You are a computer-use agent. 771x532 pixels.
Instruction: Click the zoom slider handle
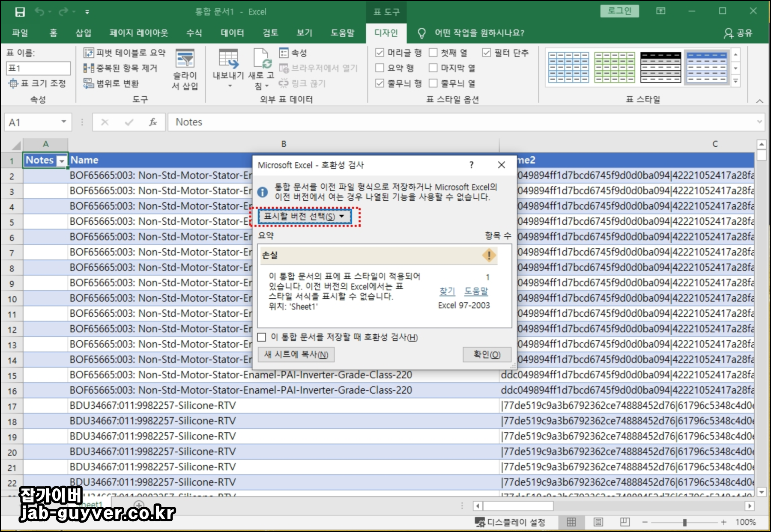684,523
